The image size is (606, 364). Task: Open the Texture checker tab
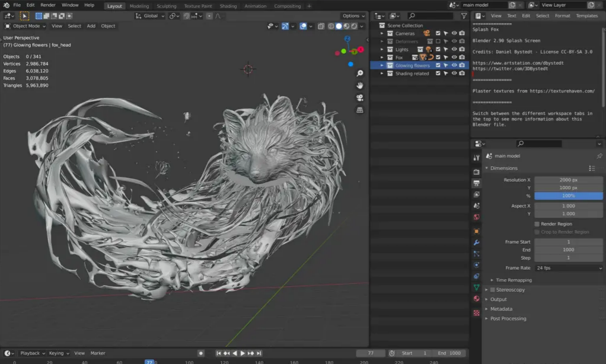pos(477,312)
